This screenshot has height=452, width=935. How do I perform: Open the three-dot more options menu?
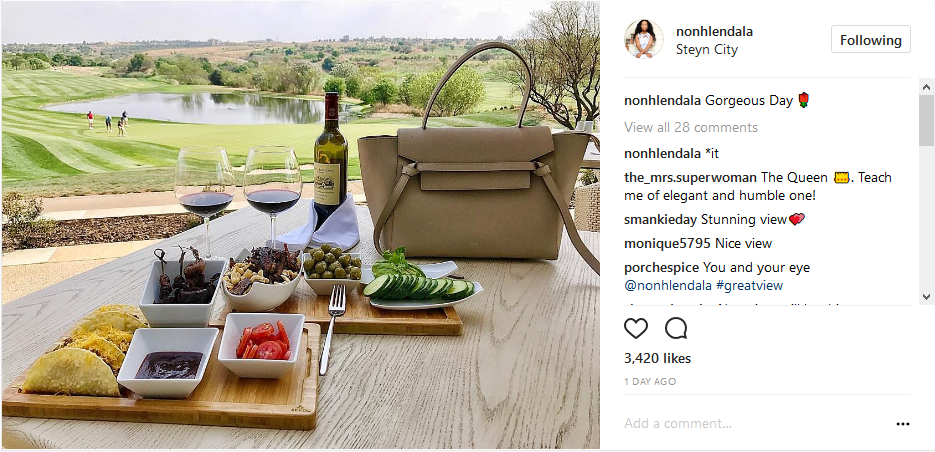tap(903, 424)
